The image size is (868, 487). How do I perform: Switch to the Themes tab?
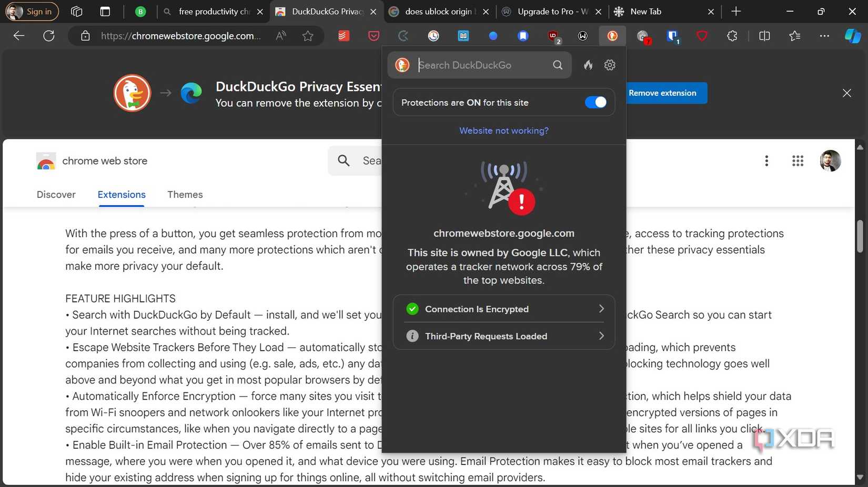[x=185, y=195]
